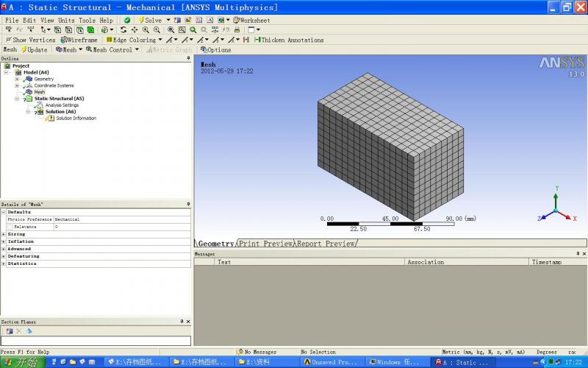The height and width of the screenshot is (368, 588).
Task: Collapse the Solution (A6) node
Action: 28,112
